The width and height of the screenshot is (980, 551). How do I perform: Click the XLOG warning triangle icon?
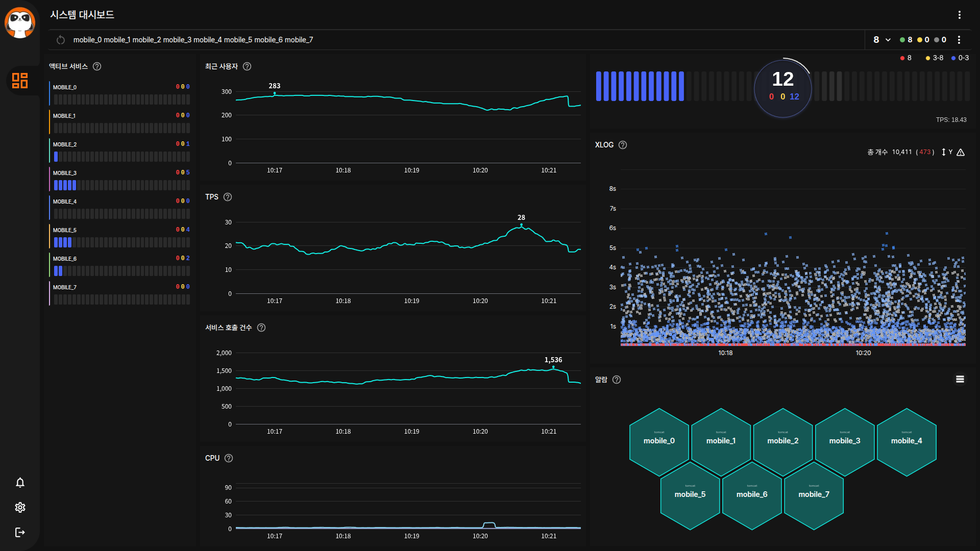point(961,152)
